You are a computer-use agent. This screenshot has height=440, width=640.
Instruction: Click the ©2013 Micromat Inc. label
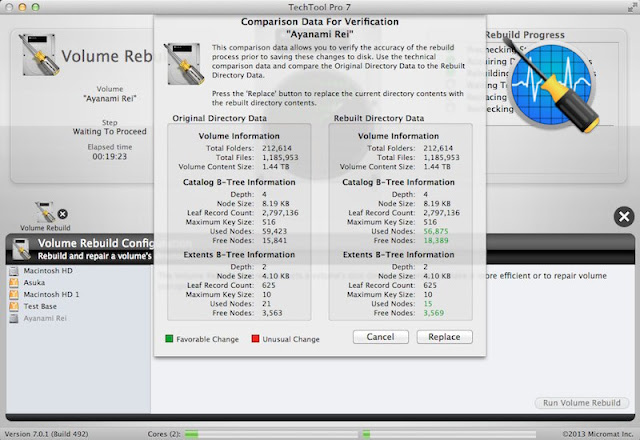(597, 434)
